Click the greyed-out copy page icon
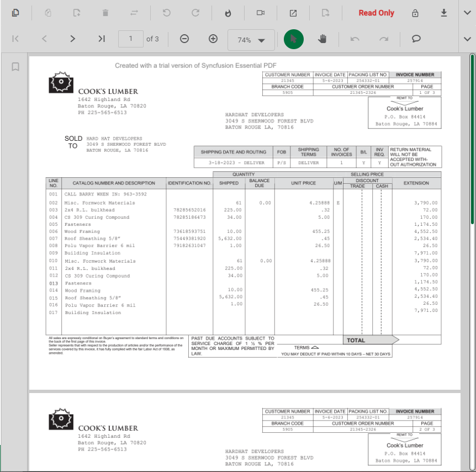Screen dimensions: 476x472 [x=47, y=13]
